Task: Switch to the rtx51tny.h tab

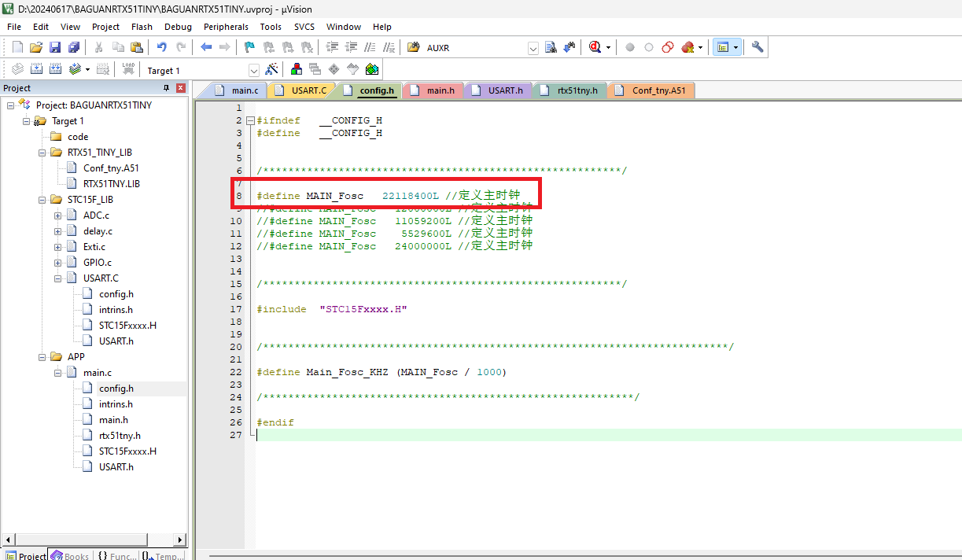Action: (569, 90)
